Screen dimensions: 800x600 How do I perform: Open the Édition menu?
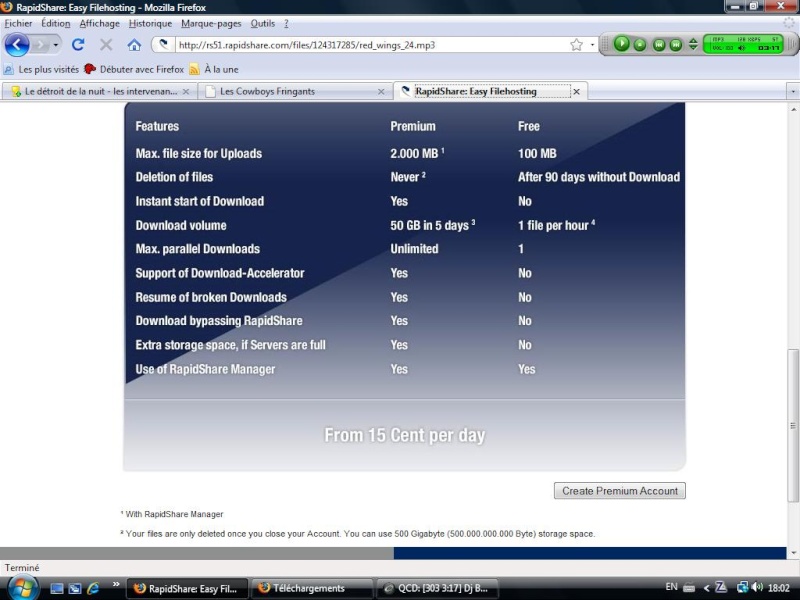[56, 23]
